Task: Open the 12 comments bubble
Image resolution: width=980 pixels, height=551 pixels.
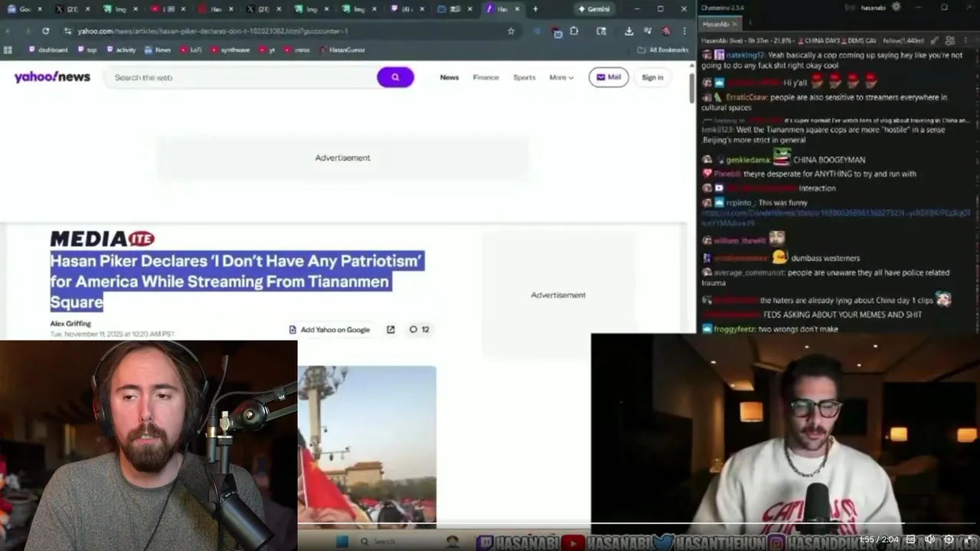Action: [419, 329]
